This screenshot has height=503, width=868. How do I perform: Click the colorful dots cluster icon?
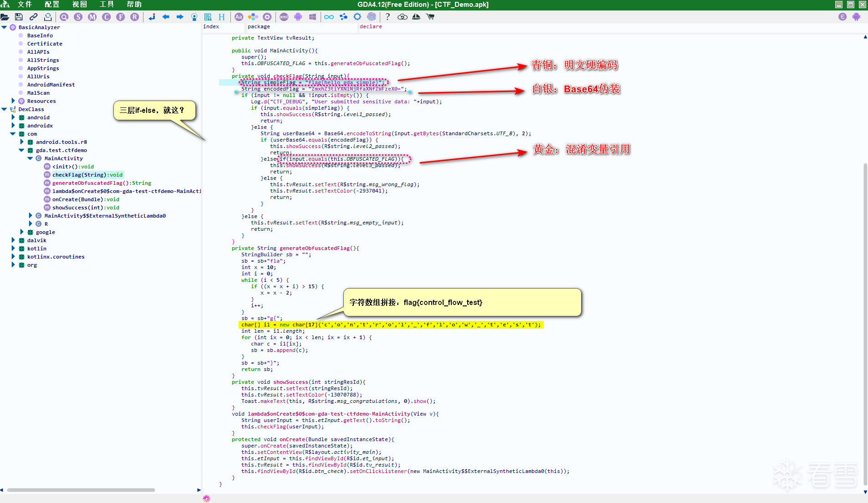pos(253,17)
